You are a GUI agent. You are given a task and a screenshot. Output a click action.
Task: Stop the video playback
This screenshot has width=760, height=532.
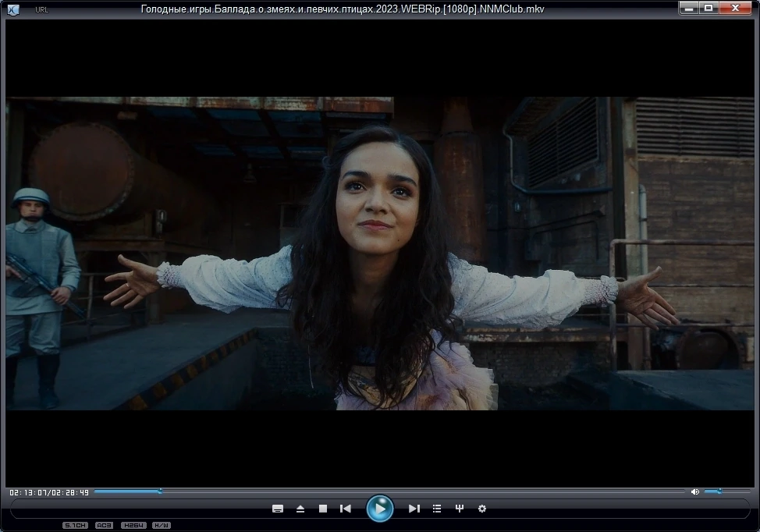point(323,509)
